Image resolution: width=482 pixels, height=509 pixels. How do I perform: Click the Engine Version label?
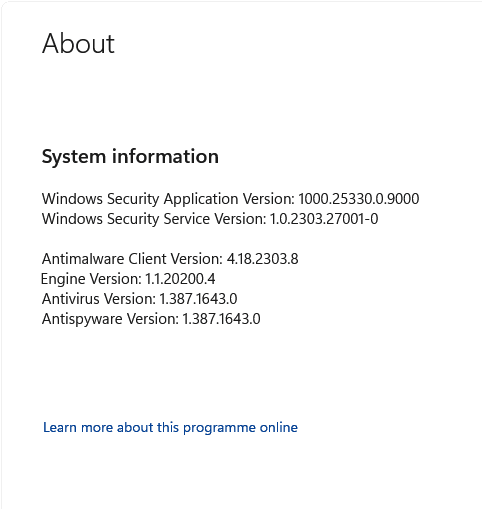coord(91,279)
